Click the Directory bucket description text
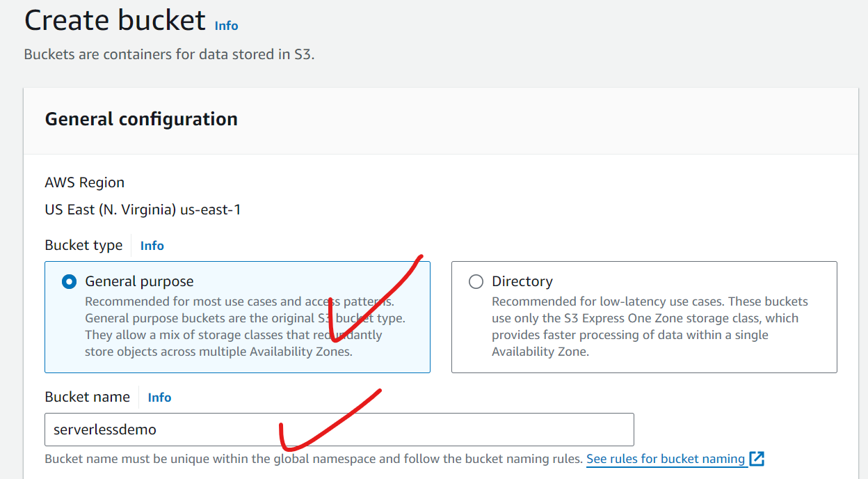This screenshot has width=868, height=479. [649, 327]
